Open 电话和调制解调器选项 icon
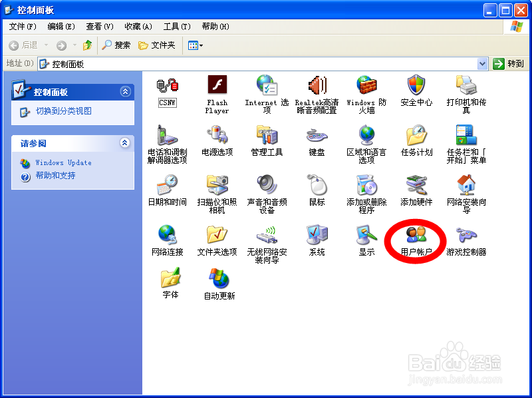This screenshot has height=398, width=532. click(x=168, y=135)
